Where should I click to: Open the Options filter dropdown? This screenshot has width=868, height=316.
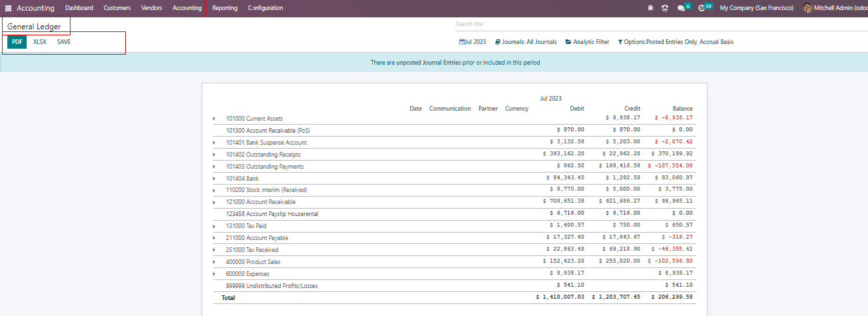click(x=676, y=42)
